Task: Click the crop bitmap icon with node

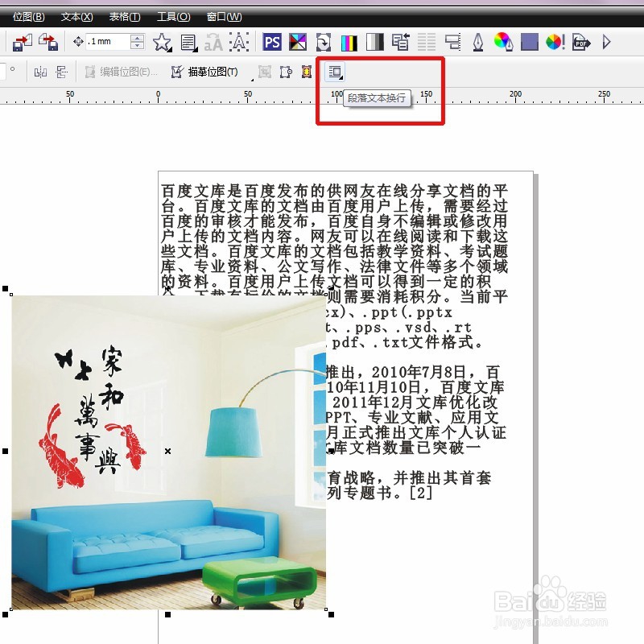Action: coord(286,72)
